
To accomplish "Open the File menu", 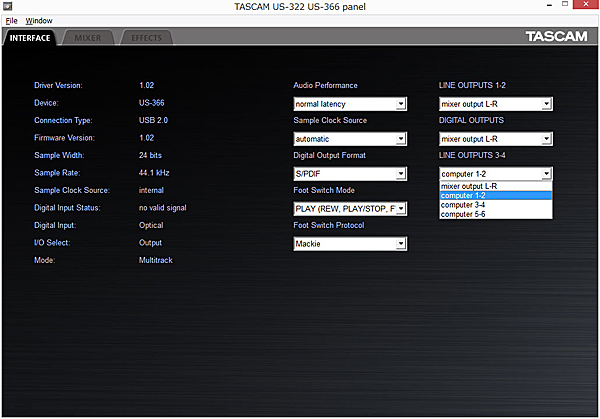I will click(11, 21).
